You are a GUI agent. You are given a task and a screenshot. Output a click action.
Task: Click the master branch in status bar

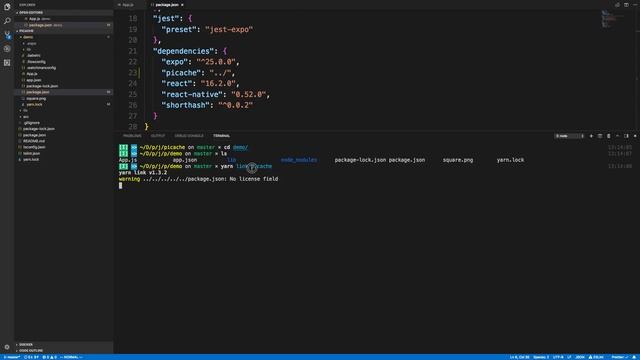[x=12, y=357]
